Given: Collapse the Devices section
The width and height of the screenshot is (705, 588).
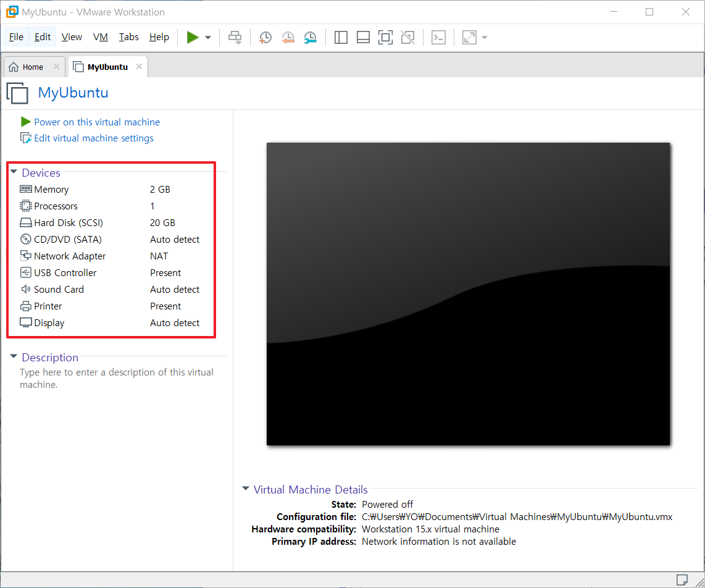Looking at the screenshot, I should [x=14, y=172].
